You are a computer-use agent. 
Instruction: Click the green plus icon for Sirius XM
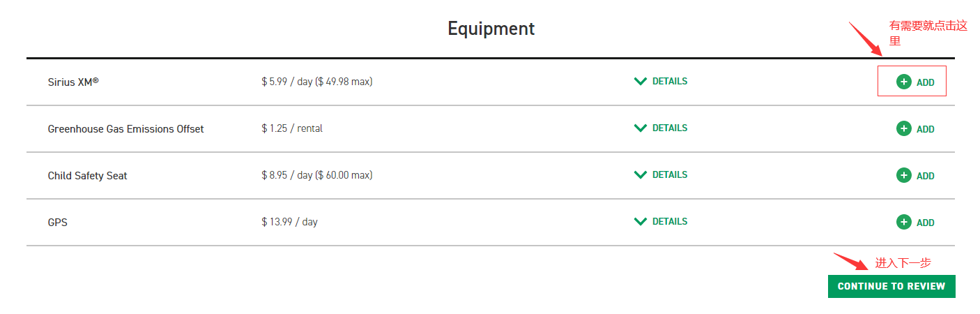point(903,82)
